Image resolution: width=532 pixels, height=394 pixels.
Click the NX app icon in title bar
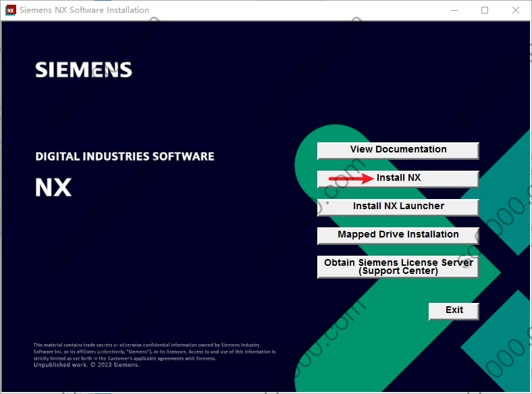(11, 10)
